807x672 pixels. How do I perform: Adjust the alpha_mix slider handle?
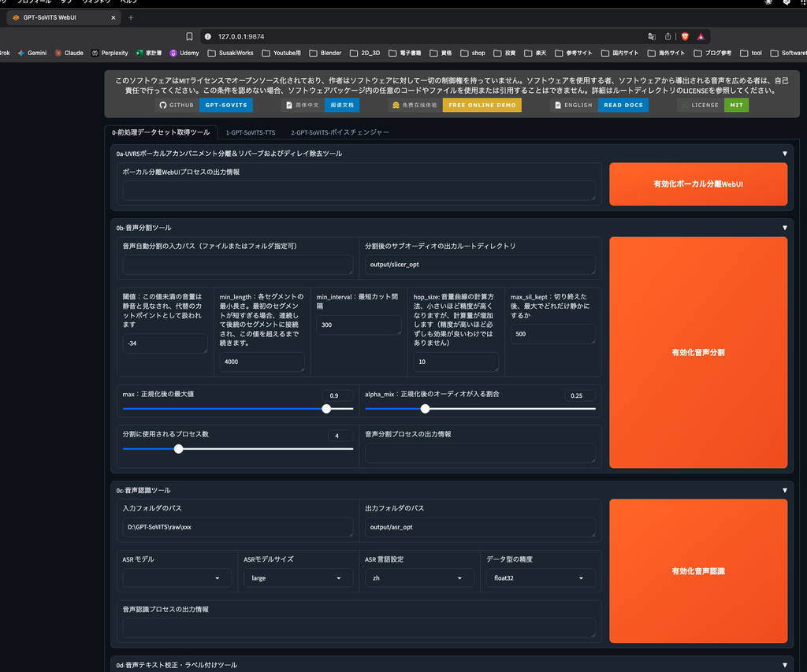[425, 409]
